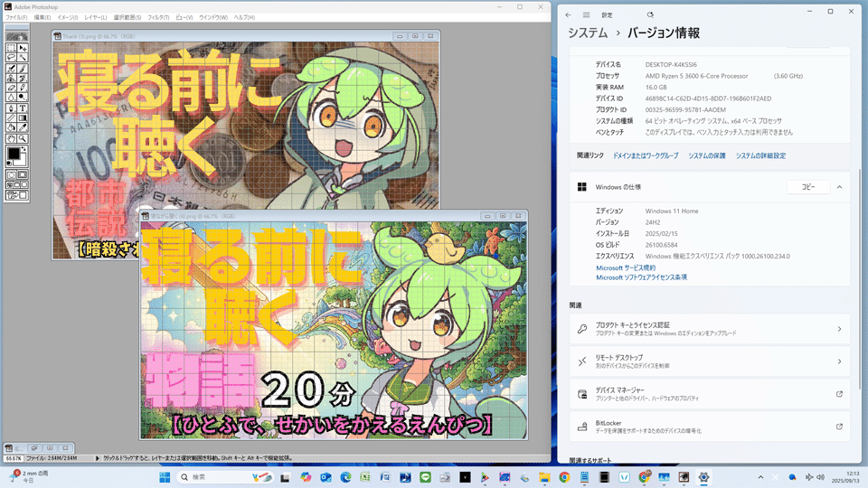
Task: Click the search icon in Settings title bar
Action: tap(650, 15)
